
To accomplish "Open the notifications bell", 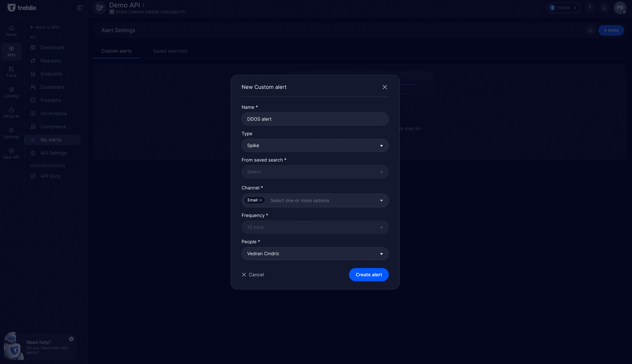I will pyautogui.click(x=604, y=8).
